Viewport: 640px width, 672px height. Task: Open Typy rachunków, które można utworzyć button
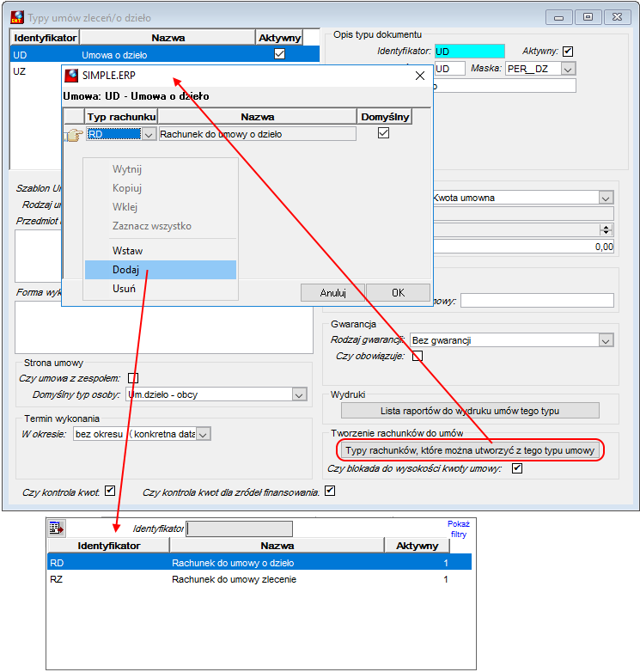point(470,450)
